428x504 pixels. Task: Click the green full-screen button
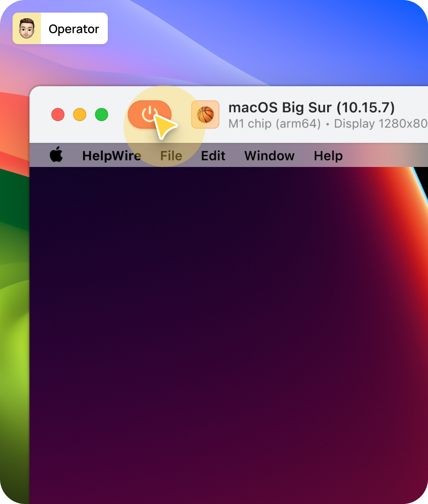pos(102,115)
